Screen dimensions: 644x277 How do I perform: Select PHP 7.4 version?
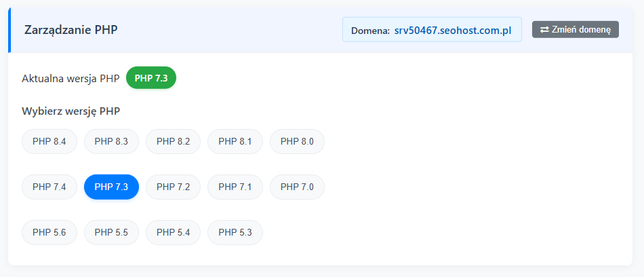point(49,187)
